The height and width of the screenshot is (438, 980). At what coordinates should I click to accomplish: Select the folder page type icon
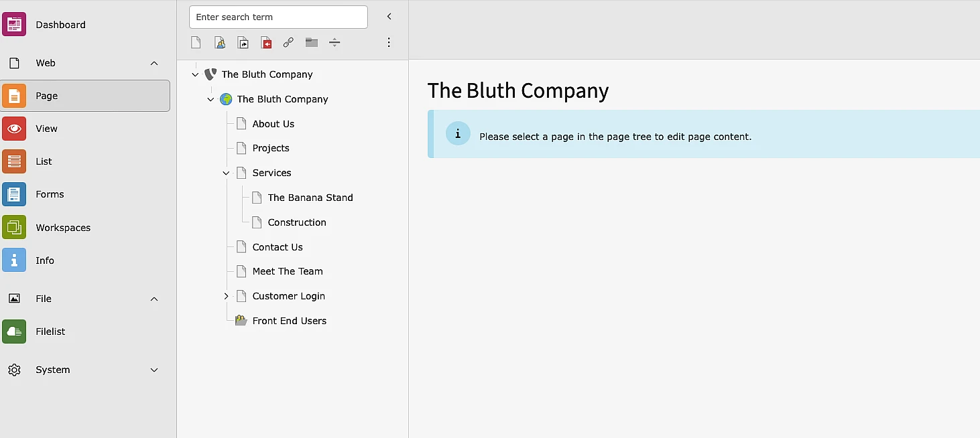pos(312,43)
